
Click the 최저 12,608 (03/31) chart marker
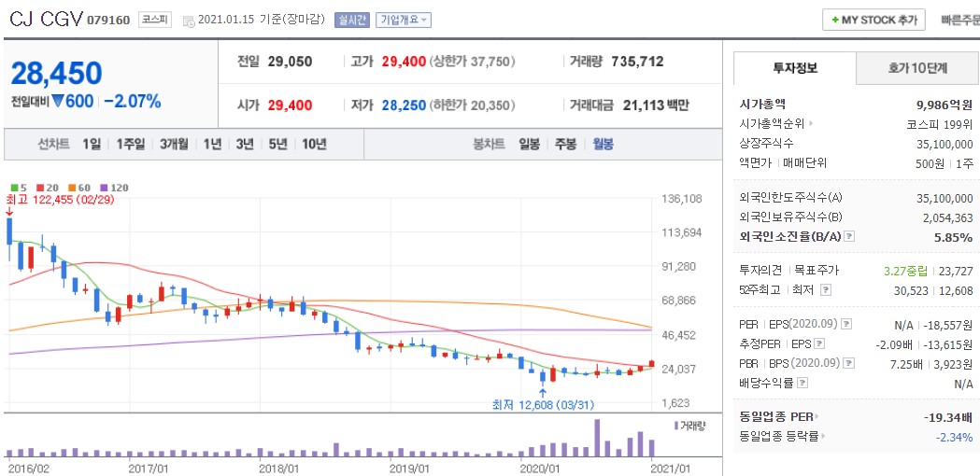click(x=543, y=405)
